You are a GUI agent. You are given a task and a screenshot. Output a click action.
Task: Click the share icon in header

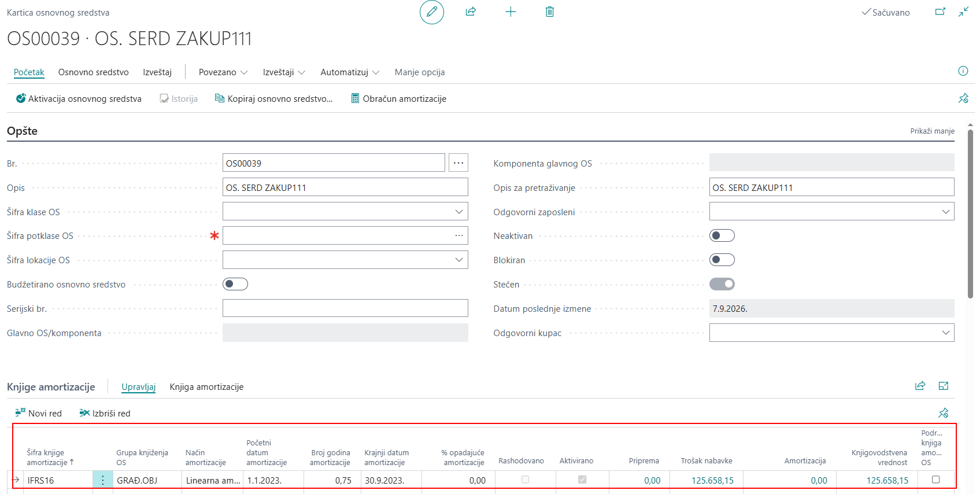471,12
